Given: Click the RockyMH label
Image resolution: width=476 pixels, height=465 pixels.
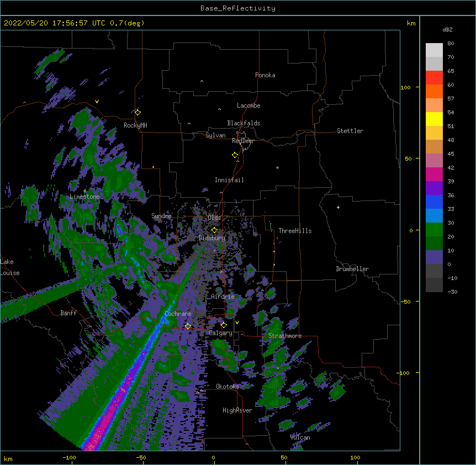Looking at the screenshot, I should click(x=135, y=125).
